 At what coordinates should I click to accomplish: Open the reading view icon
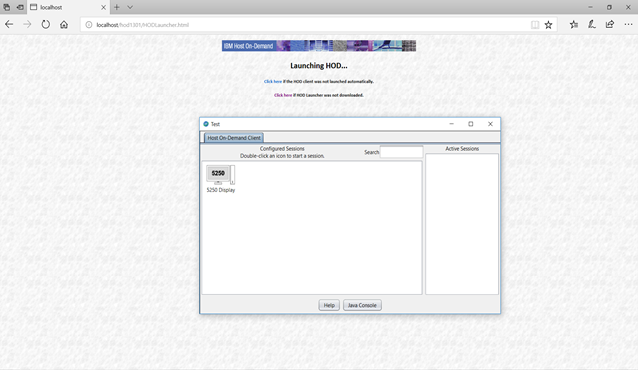tap(535, 25)
